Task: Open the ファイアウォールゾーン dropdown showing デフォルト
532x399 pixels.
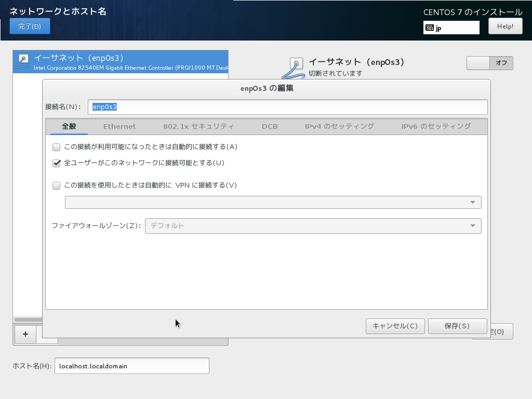Action: (313, 226)
